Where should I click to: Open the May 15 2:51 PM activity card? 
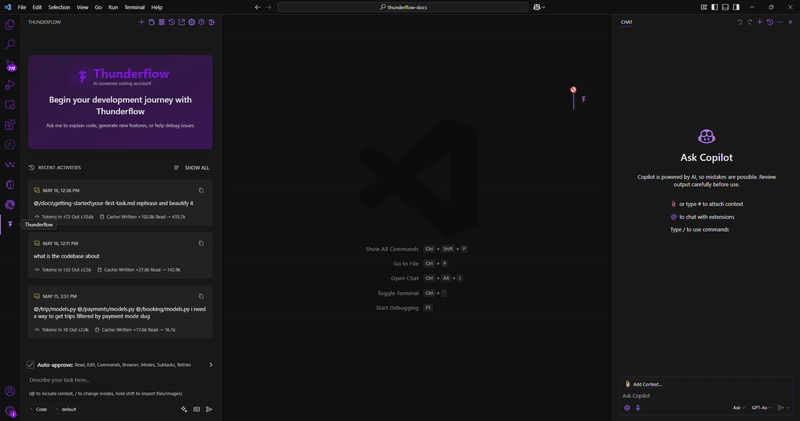pyautogui.click(x=120, y=312)
